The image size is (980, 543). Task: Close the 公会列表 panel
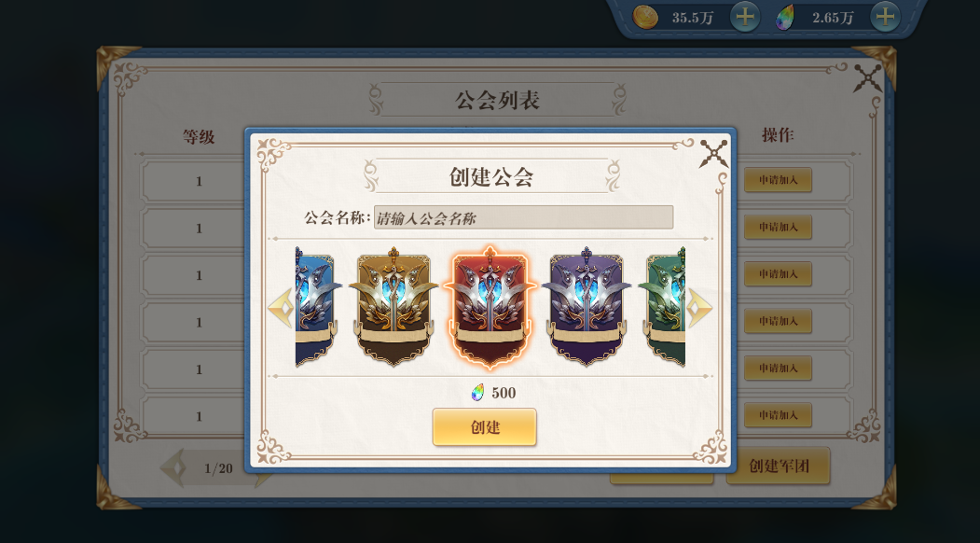[868, 78]
